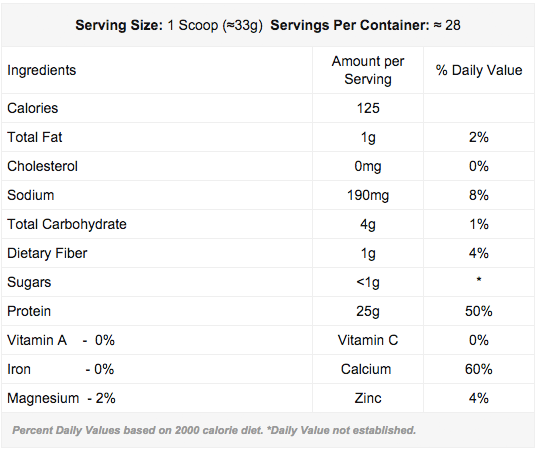Click the Serving Size header text
This screenshot has height=450, width=542.
(x=169, y=25)
